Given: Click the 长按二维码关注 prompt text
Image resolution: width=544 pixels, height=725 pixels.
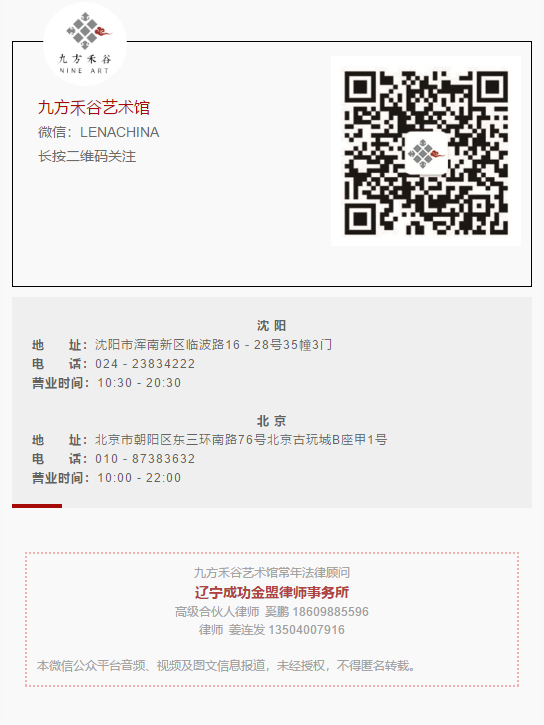Looking at the screenshot, I should coord(87,156).
